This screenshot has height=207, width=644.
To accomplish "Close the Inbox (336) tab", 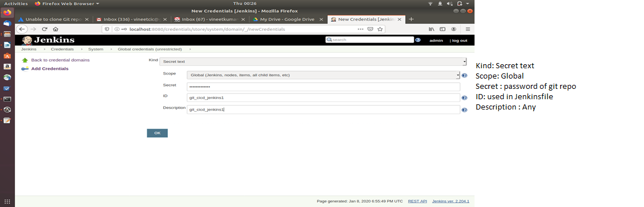I will tap(164, 19).
